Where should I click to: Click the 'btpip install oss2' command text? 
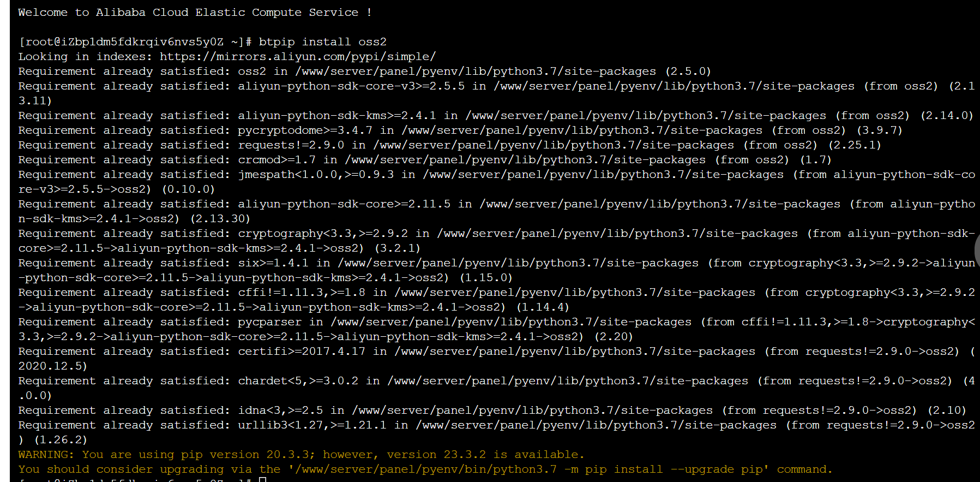[323, 42]
